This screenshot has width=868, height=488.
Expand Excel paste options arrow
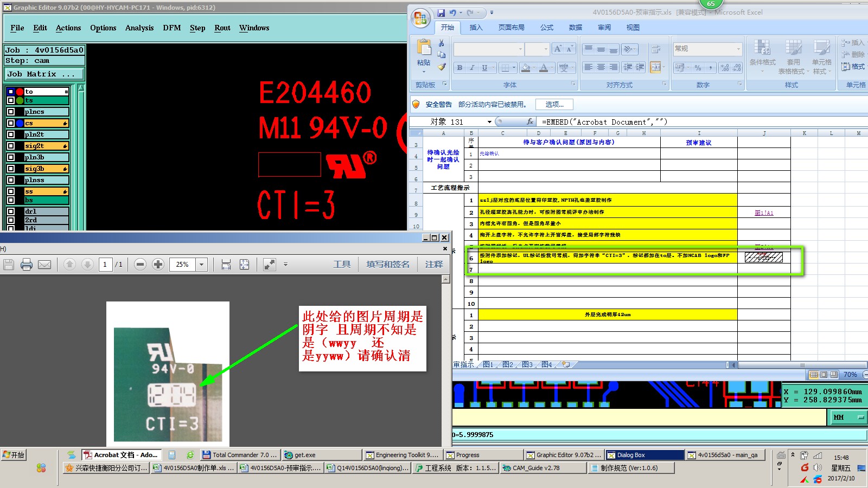[x=424, y=70]
